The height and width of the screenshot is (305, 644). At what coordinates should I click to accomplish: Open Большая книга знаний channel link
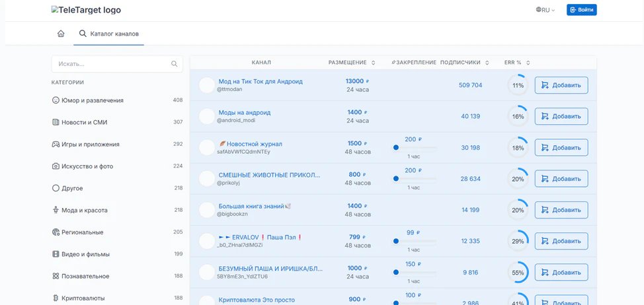(255, 206)
